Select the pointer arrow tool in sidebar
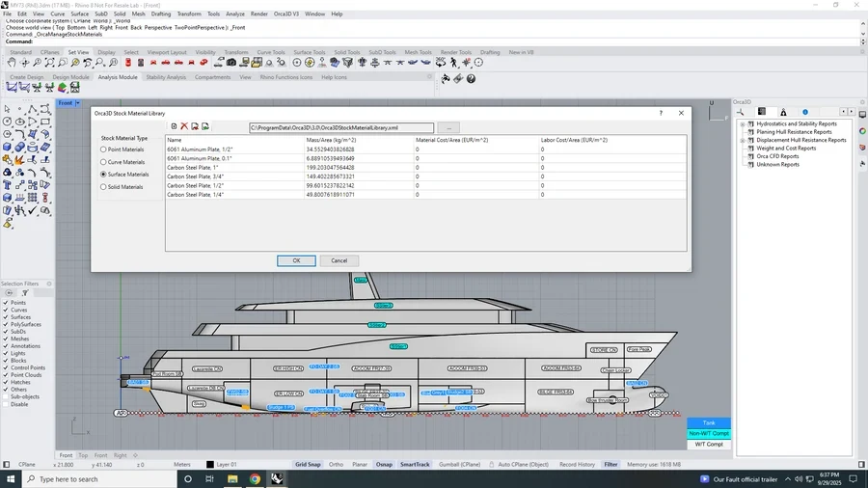The width and height of the screenshot is (868, 488). tap(7, 109)
